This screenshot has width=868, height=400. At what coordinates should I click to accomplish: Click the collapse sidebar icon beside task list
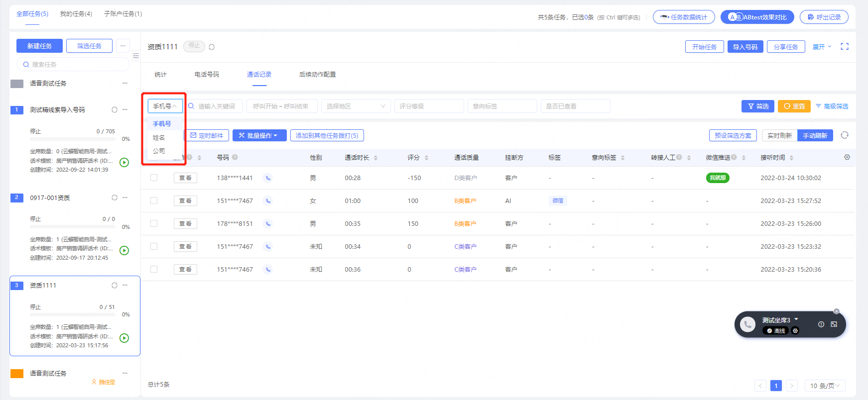click(136, 56)
